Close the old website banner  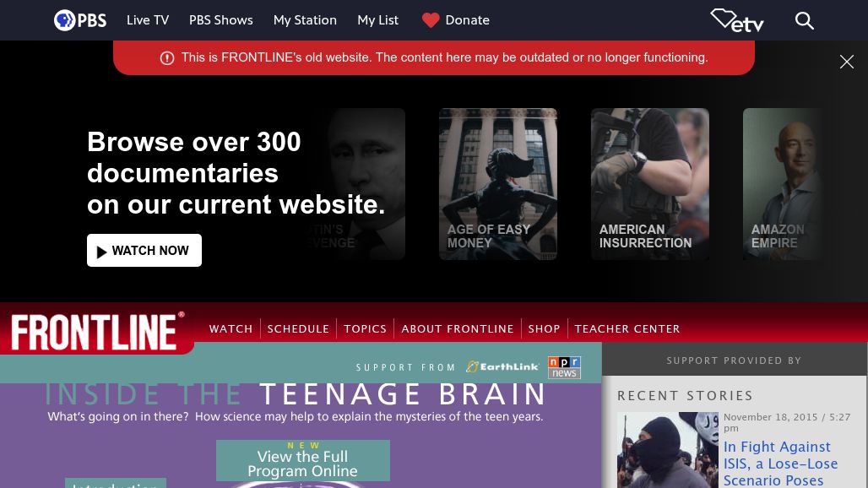[846, 62]
